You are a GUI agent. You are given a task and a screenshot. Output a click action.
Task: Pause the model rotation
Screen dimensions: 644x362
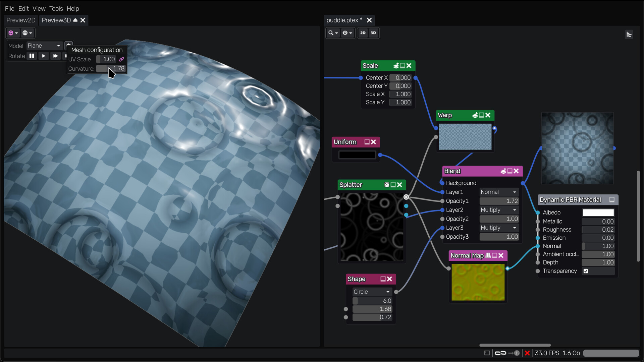click(32, 56)
